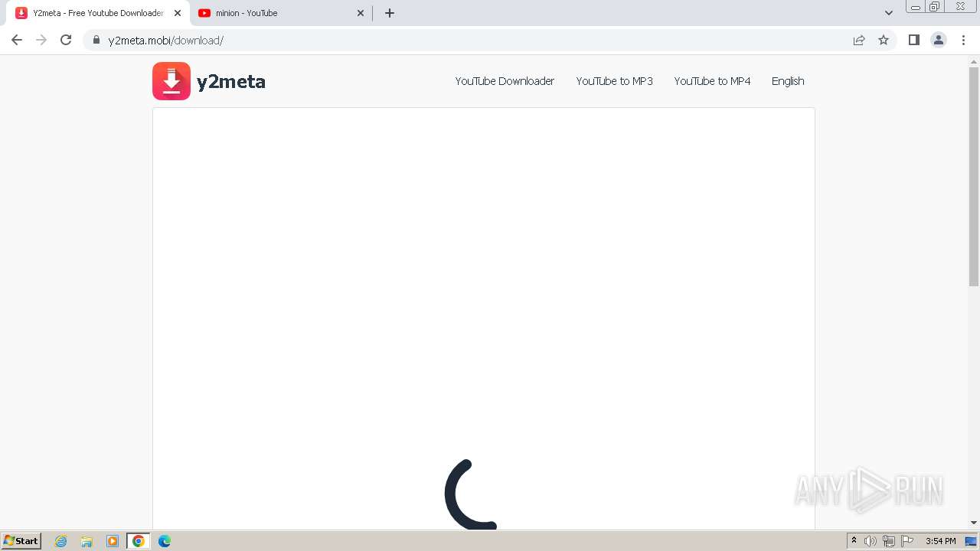Viewport: 980px width, 551px height.
Task: Open File Explorer folder from taskbar
Action: point(87,541)
